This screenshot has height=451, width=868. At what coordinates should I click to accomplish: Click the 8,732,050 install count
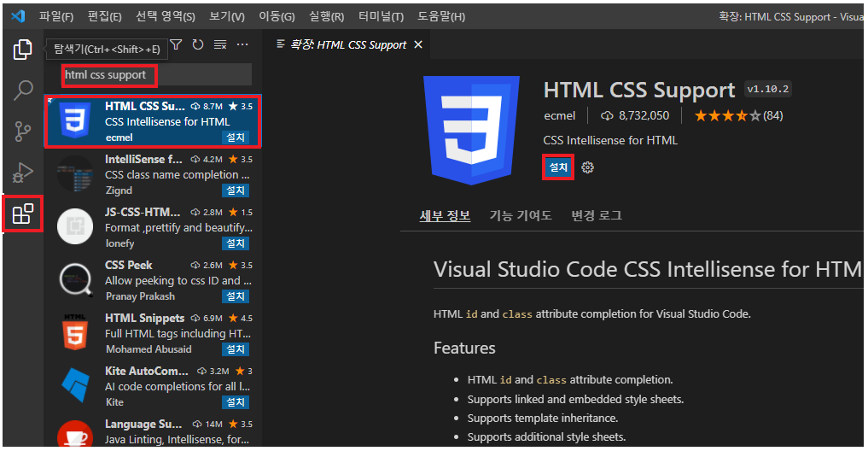click(635, 116)
